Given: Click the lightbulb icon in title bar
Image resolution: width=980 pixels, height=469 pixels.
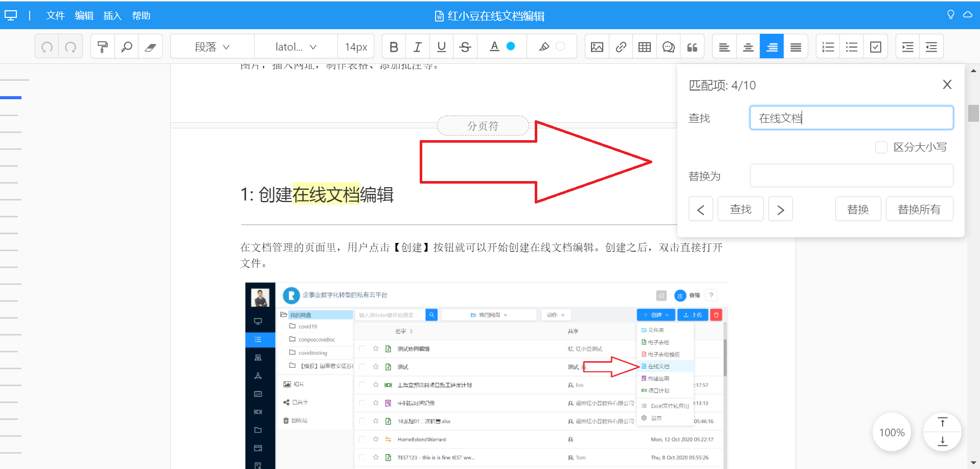Looking at the screenshot, I should tap(951, 14).
